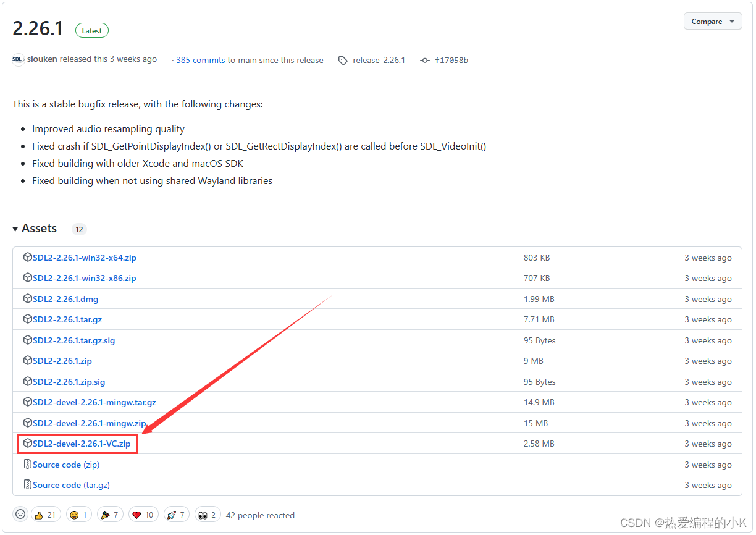This screenshot has height=535, width=756.
Task: Collapse the Assets section
Action: pos(35,229)
